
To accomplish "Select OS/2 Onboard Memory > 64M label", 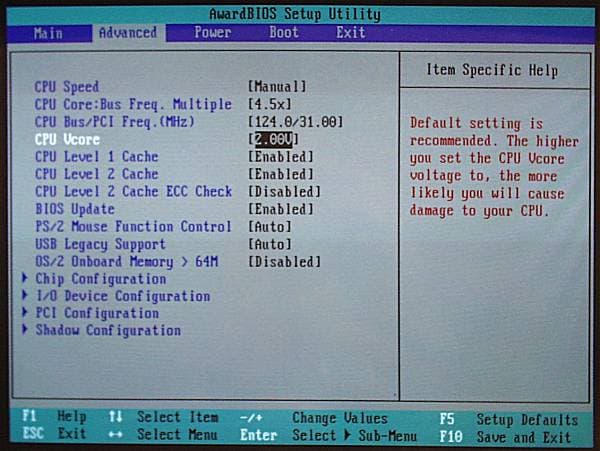I will click(127, 262).
